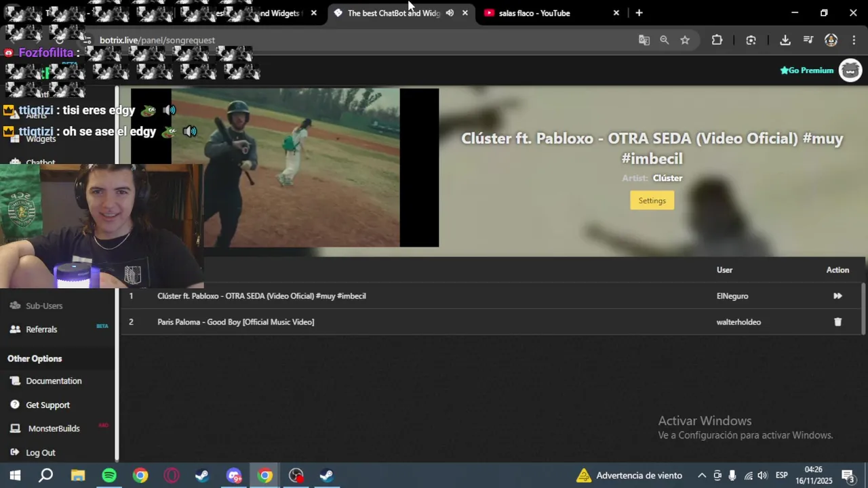The width and height of the screenshot is (868, 488).
Task: Close the salas flaco YouTube tab
Action: tap(616, 13)
